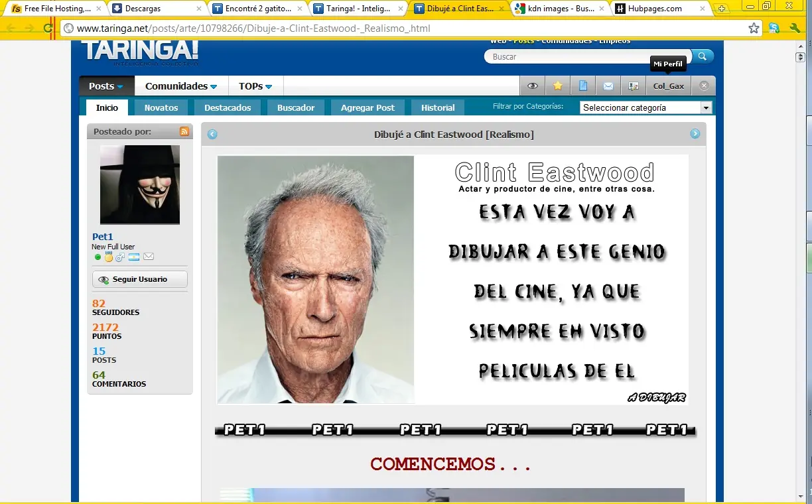The width and height of the screenshot is (812, 504).
Task: Click the green online status dot under Pet1
Action: point(98,257)
